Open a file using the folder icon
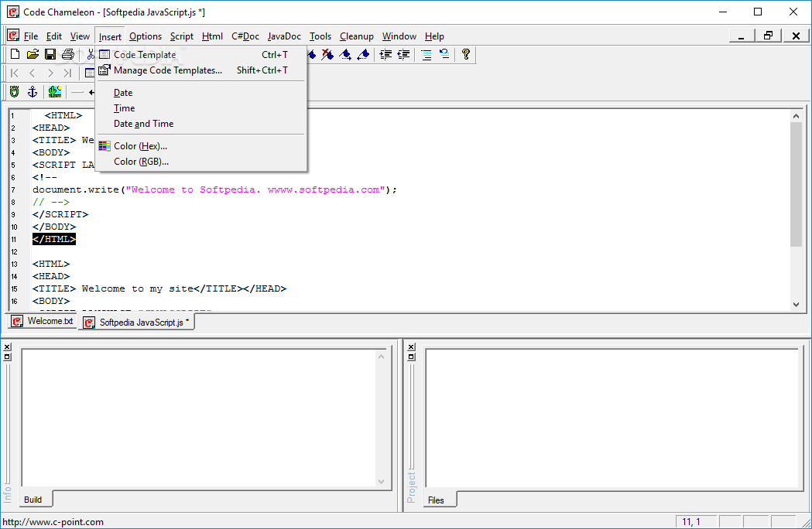Image resolution: width=812 pixels, height=529 pixels. pyautogui.click(x=33, y=54)
